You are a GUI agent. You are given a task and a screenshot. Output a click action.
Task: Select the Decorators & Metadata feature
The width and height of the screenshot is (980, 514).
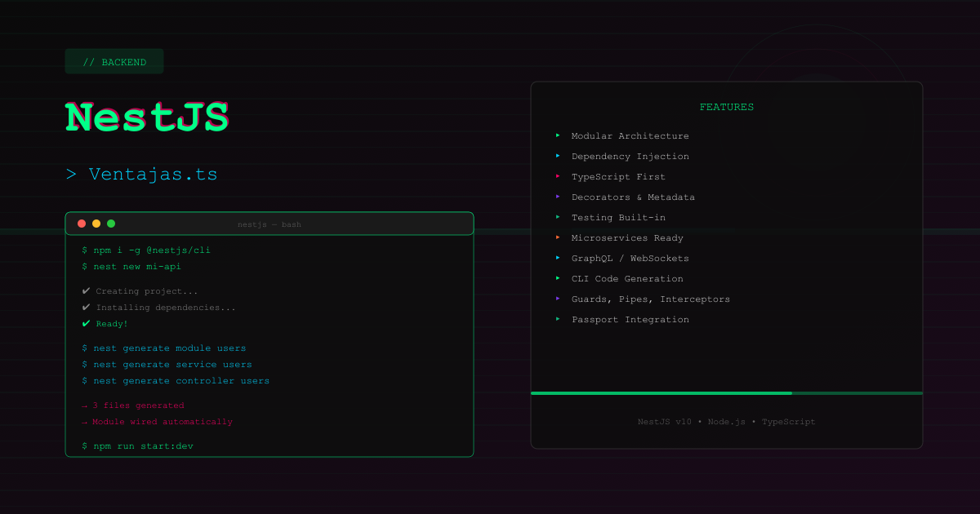tap(633, 197)
